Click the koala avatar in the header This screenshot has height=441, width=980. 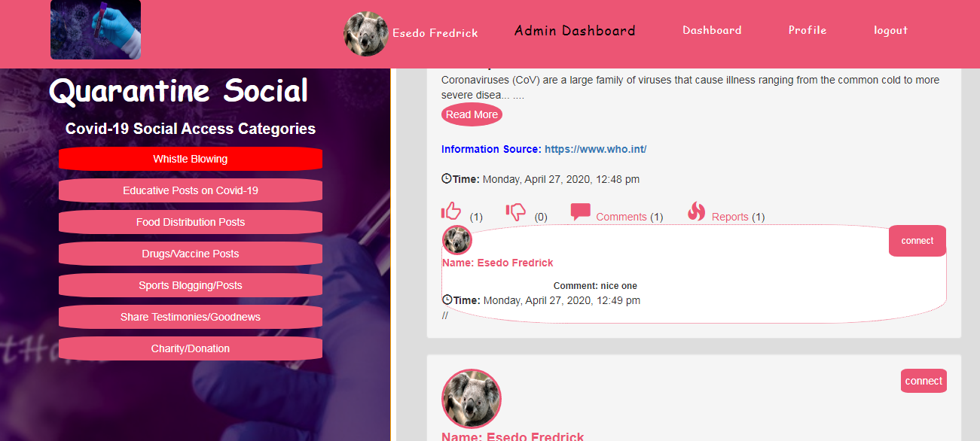point(366,34)
